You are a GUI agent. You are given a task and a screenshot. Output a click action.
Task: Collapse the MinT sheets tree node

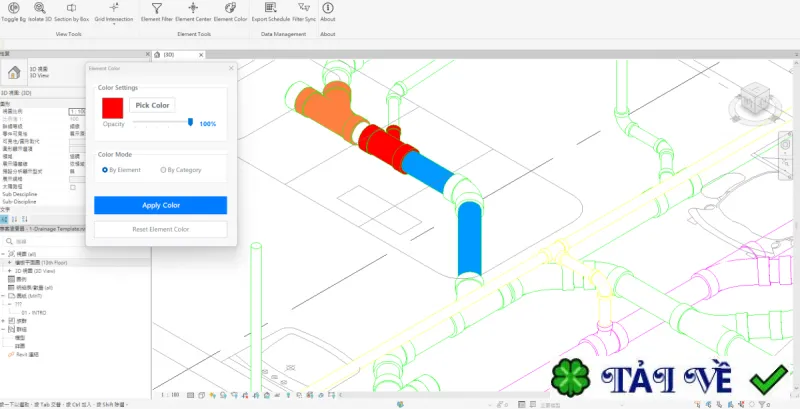[x=4, y=296]
